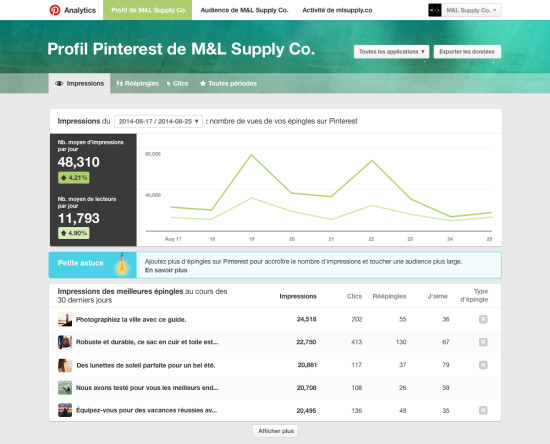
Task: Click the 22,750 impressions cell
Action: pos(306,342)
